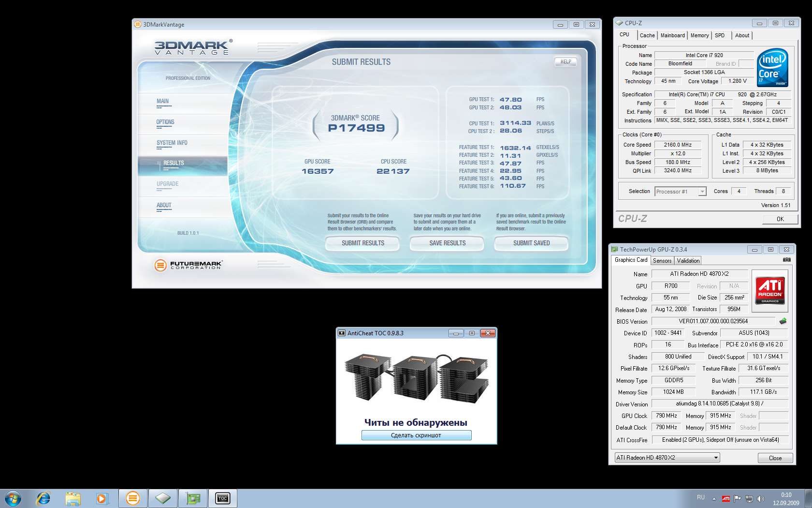This screenshot has height=508, width=812.
Task: Switch to CPU-Z About tab
Action: coord(742,35)
